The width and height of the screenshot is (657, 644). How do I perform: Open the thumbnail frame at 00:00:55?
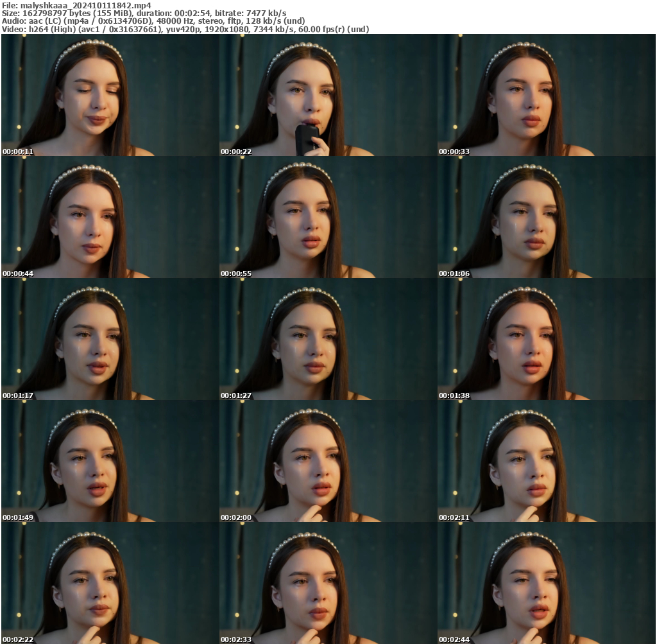pyautogui.click(x=328, y=217)
